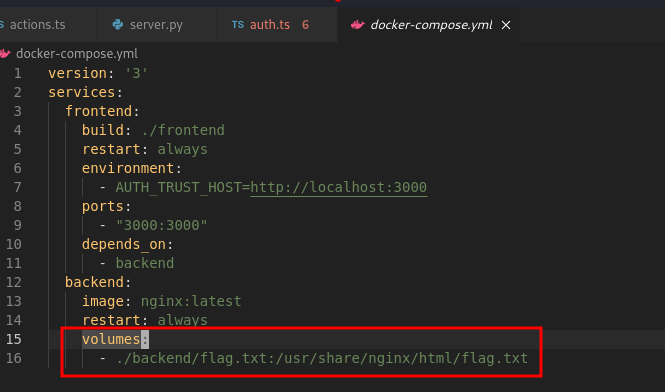Click the ports key
This screenshot has height=392, width=665.
tap(103, 206)
